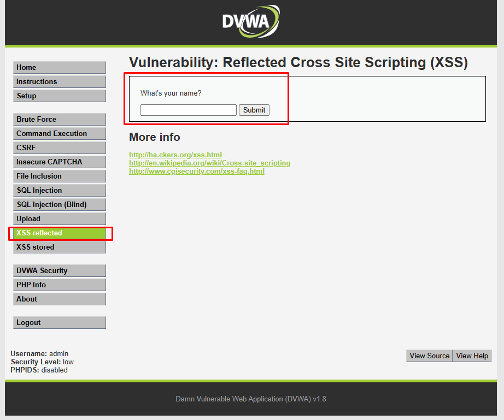Open the Setup page

[x=60, y=96]
